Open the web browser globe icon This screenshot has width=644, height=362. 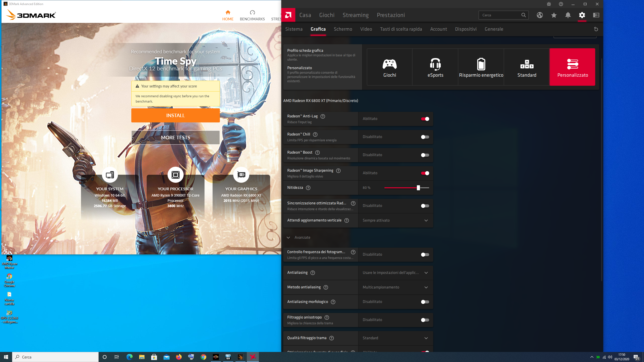[x=540, y=15]
